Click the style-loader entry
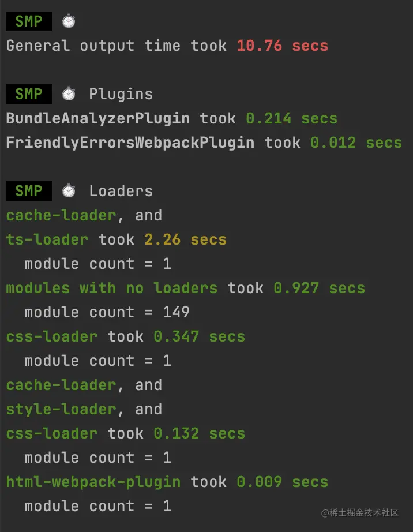413x532 pixels. pyautogui.click(x=61, y=409)
